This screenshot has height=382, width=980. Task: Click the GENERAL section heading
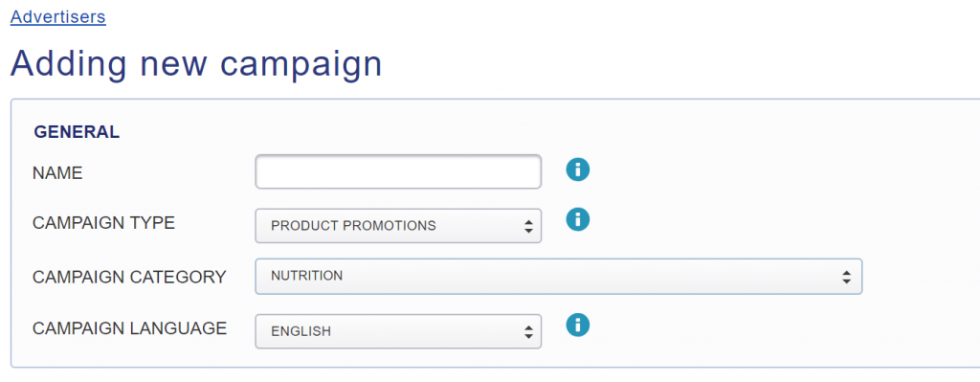(77, 132)
